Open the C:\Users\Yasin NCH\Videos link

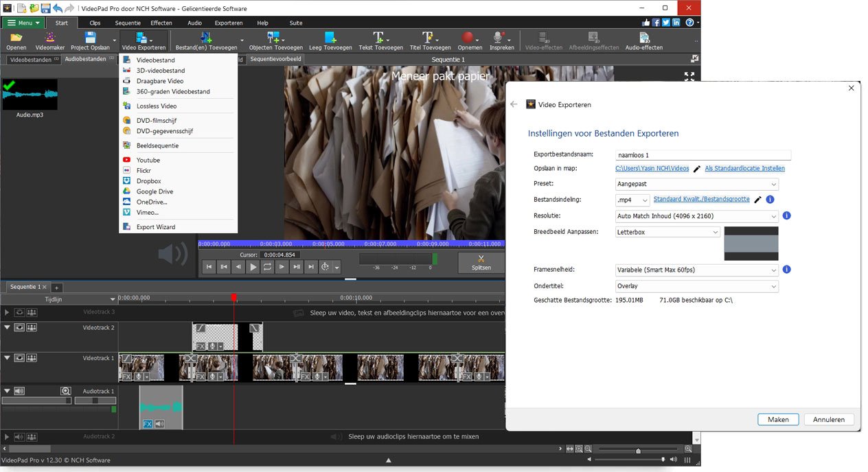coord(652,168)
